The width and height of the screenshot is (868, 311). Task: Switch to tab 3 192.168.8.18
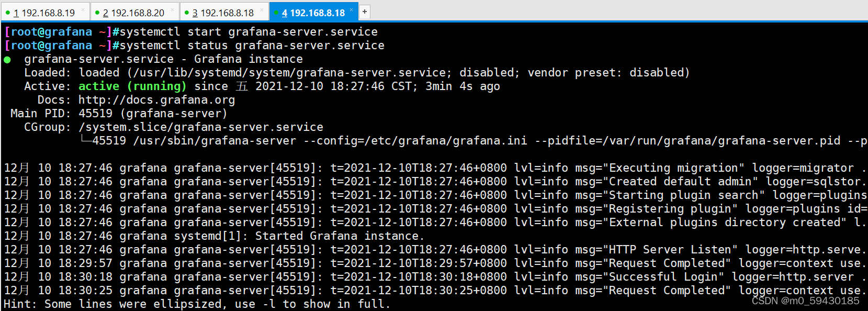[223, 13]
